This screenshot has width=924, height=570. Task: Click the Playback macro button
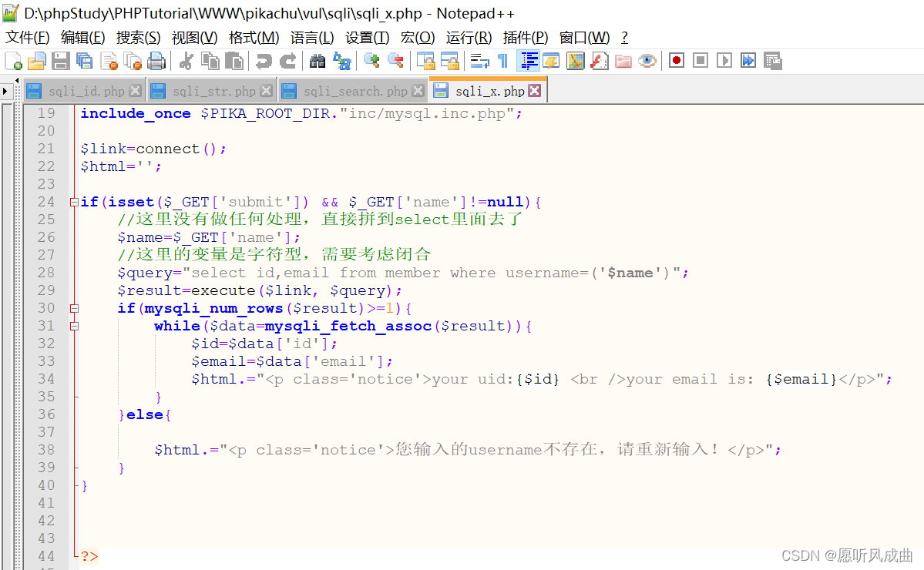(724, 61)
